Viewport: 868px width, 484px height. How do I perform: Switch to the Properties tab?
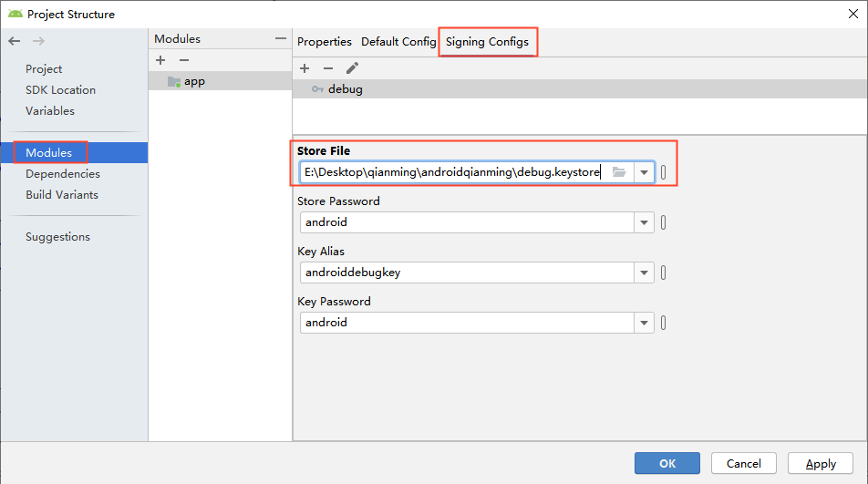pyautogui.click(x=325, y=42)
